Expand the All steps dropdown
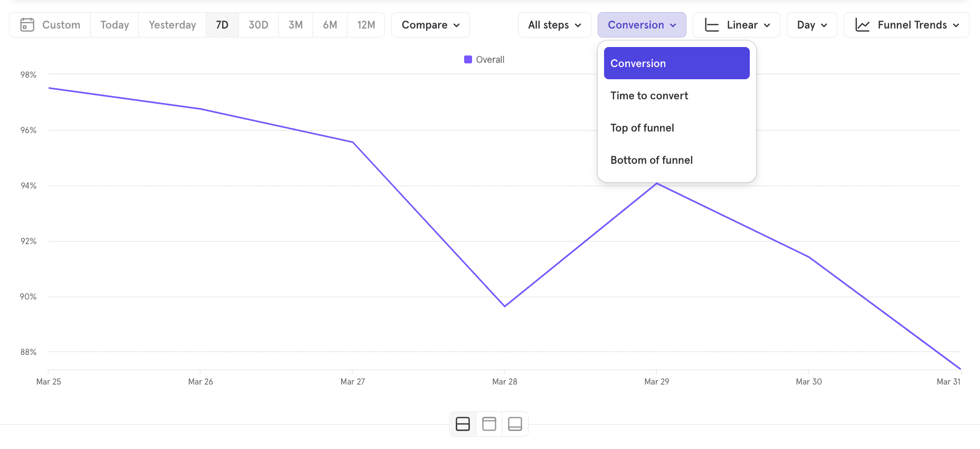 (554, 25)
